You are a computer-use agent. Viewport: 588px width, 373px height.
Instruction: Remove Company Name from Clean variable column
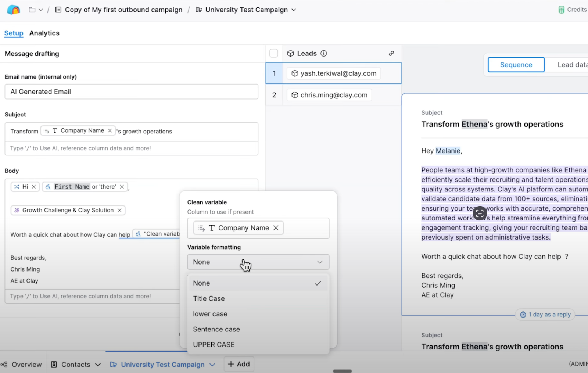pyautogui.click(x=276, y=228)
